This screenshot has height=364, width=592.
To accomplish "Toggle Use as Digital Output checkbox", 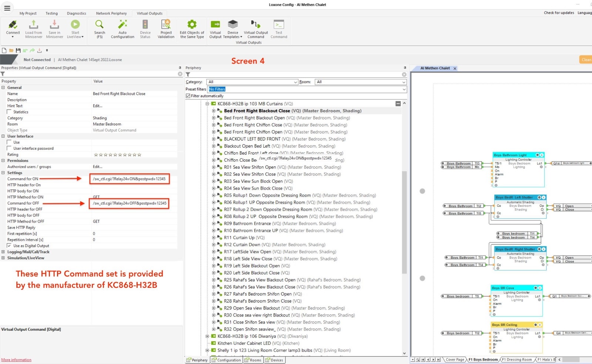I will pos(9,246).
